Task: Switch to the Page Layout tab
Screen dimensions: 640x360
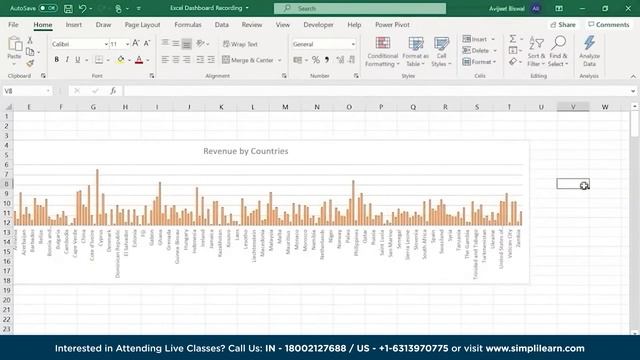Action: (x=142, y=24)
